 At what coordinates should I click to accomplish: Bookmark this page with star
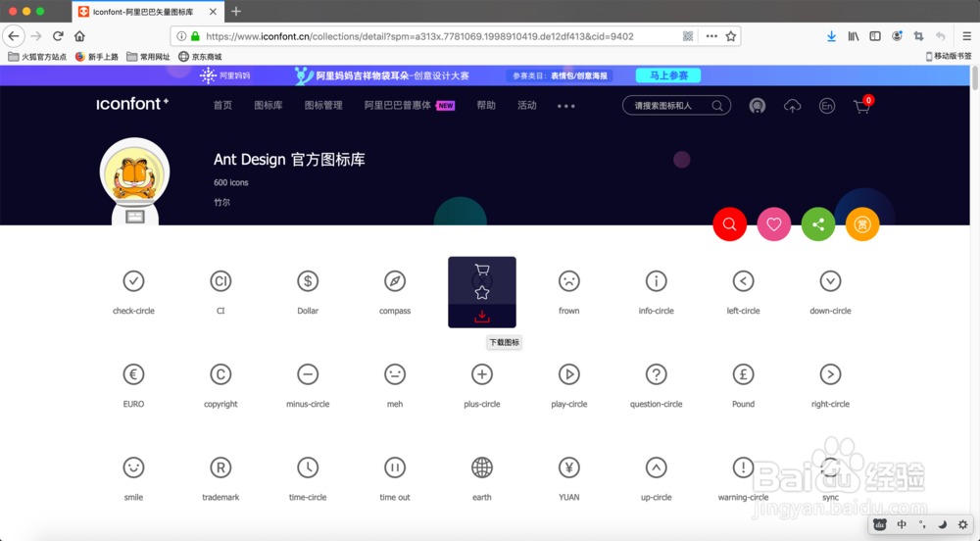tap(731, 36)
